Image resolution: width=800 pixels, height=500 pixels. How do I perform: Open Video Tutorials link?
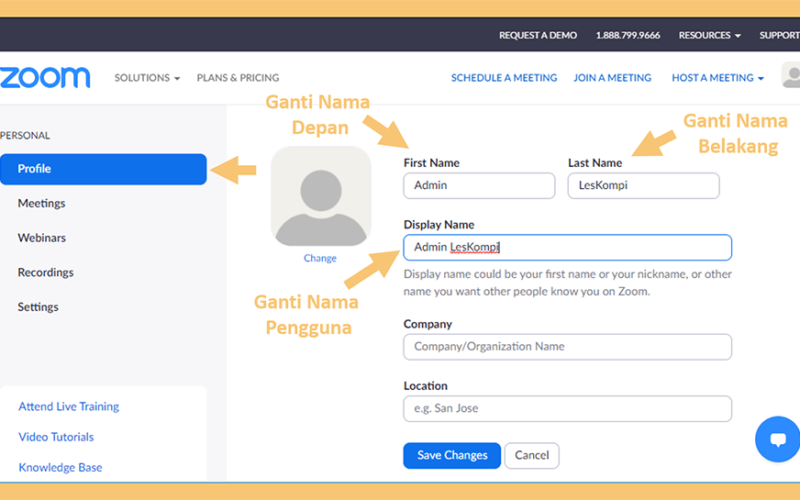56,437
